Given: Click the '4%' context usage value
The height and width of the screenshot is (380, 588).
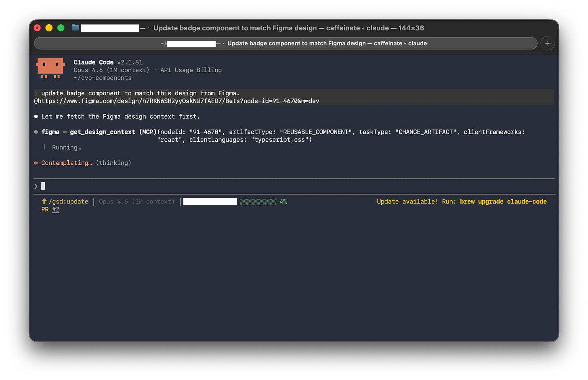Looking at the screenshot, I should [x=283, y=202].
